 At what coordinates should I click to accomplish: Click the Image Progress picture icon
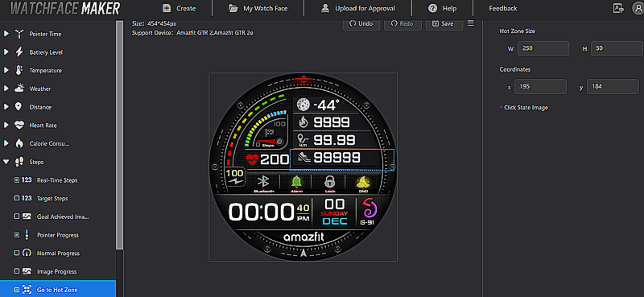pyautogui.click(x=27, y=271)
